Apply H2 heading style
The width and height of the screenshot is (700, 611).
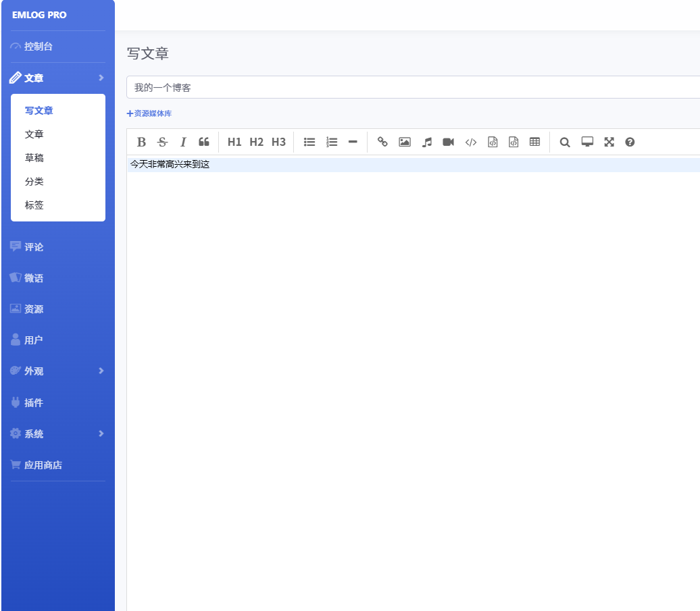pos(256,142)
